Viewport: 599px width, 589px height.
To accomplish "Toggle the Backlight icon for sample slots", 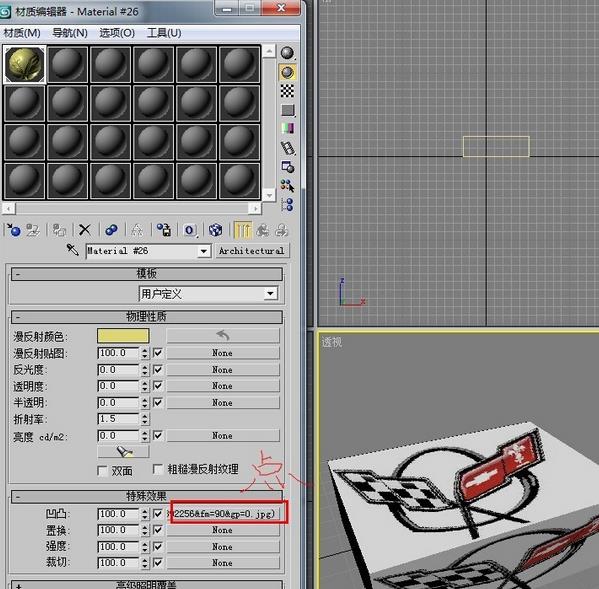I will [x=287, y=72].
